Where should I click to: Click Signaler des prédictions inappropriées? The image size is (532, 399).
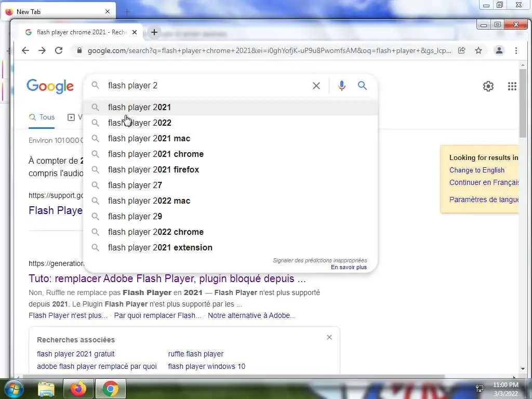tap(320, 260)
